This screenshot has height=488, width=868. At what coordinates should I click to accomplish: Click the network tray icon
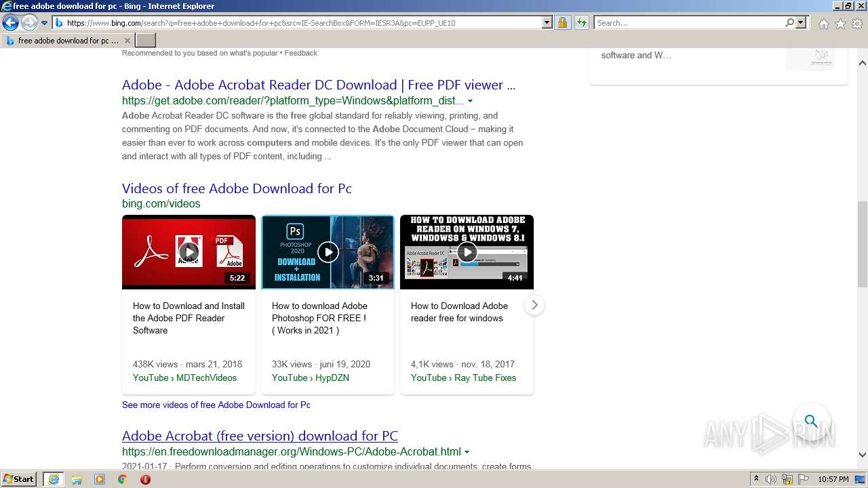click(787, 479)
